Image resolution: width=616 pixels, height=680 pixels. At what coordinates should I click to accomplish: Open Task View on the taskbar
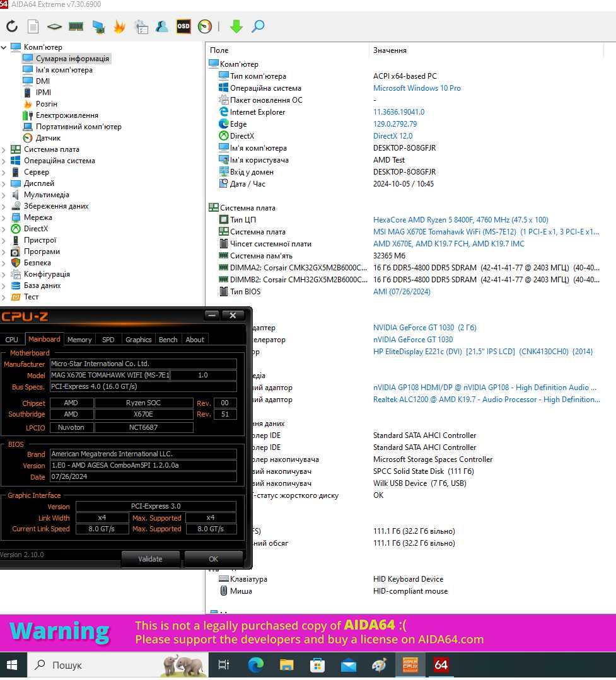tap(224, 665)
